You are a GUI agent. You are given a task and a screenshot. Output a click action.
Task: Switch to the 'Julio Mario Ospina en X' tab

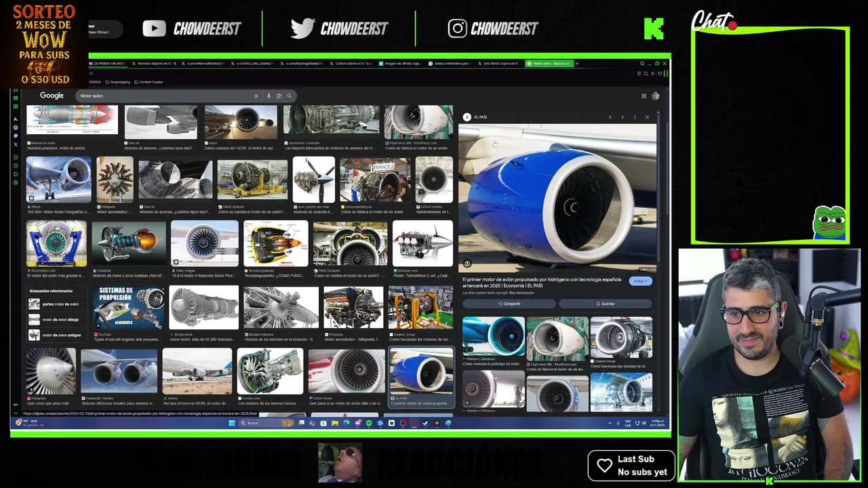[499, 63]
